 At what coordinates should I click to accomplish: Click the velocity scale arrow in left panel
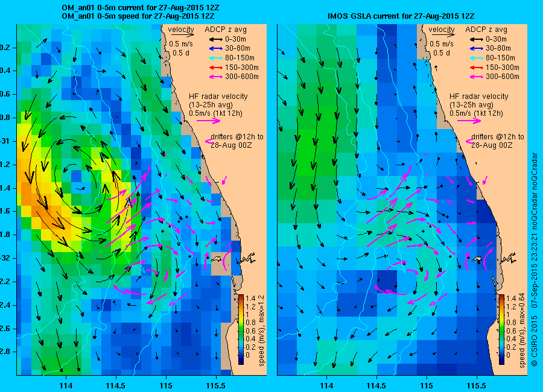click(182, 35)
